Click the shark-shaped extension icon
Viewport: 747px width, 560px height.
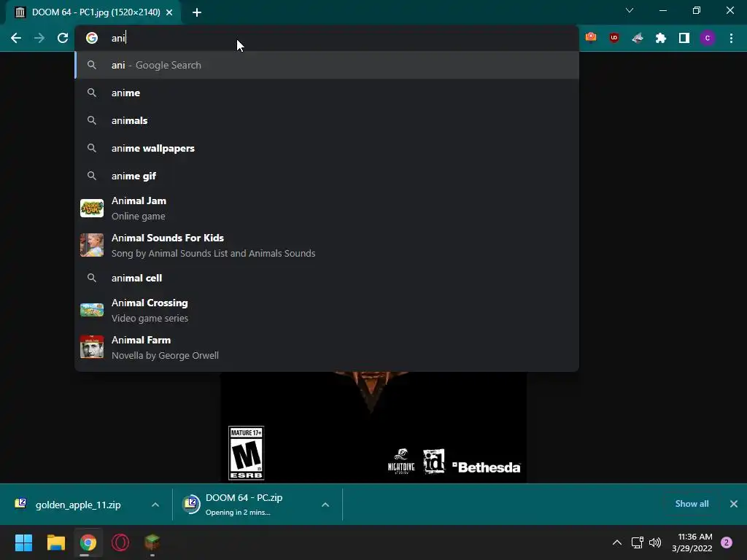tap(638, 38)
